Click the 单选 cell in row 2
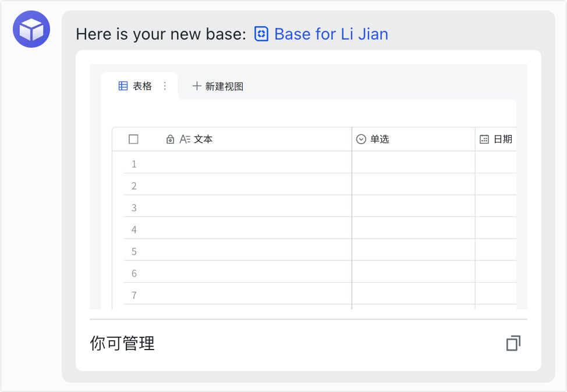This screenshot has width=567, height=392. [x=413, y=186]
